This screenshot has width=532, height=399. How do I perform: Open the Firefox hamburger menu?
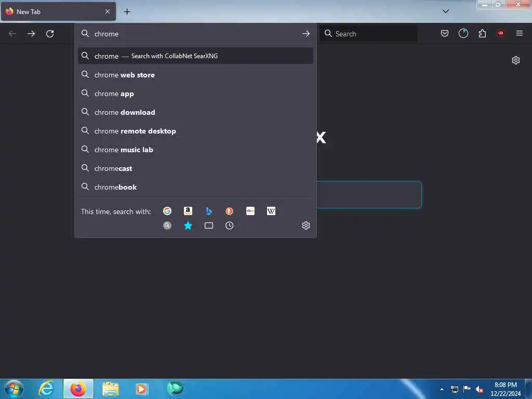520,33
